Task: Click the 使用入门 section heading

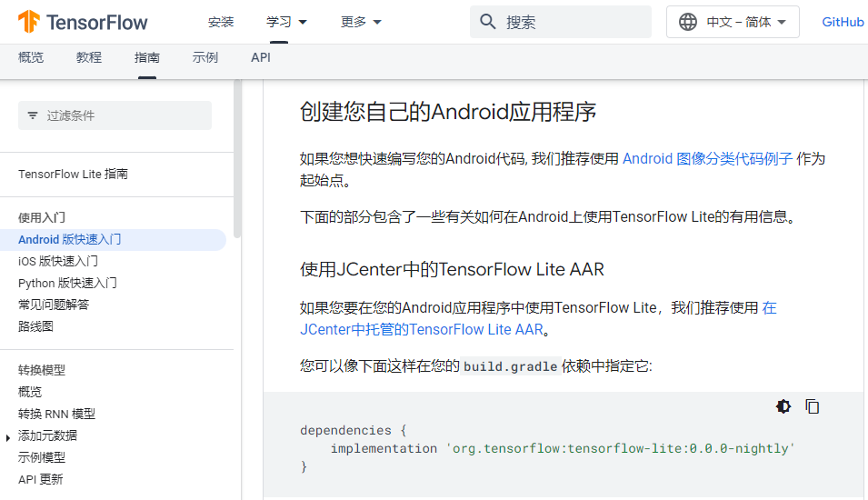Action: pyautogui.click(x=42, y=217)
